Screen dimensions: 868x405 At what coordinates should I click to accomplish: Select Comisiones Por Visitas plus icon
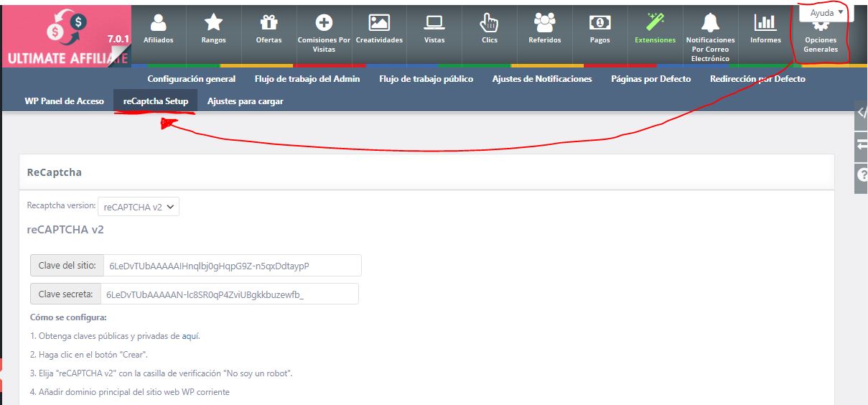pos(324,24)
